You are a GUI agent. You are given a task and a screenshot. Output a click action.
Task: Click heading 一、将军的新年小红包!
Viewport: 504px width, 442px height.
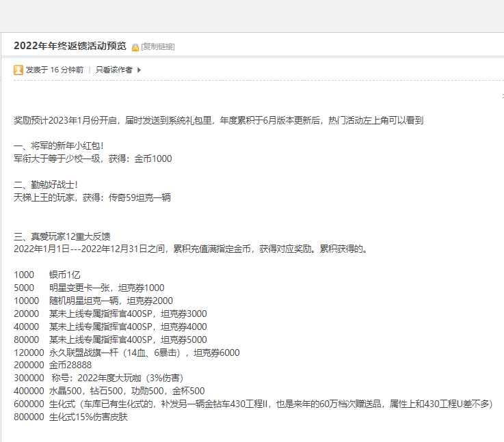coord(59,146)
